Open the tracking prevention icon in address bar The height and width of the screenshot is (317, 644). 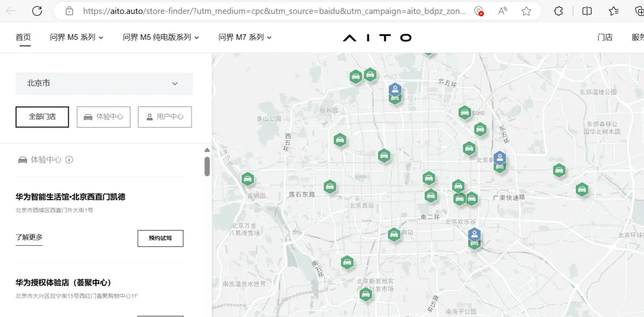[478, 11]
